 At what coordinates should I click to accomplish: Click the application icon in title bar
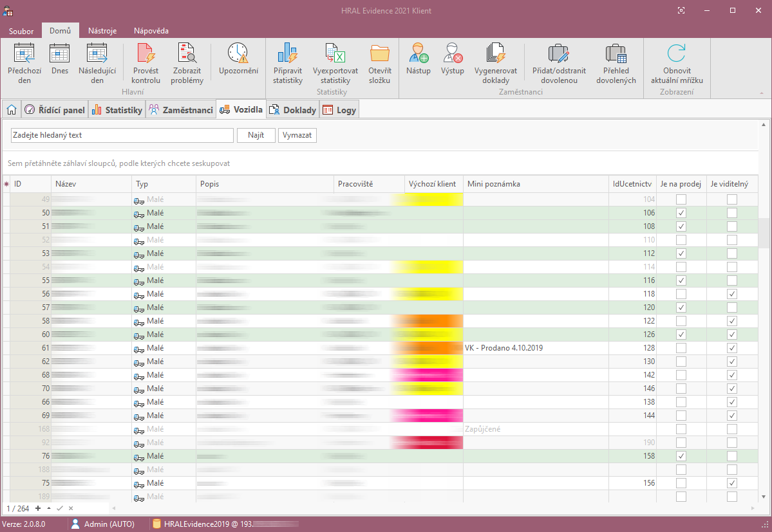coord(8,10)
